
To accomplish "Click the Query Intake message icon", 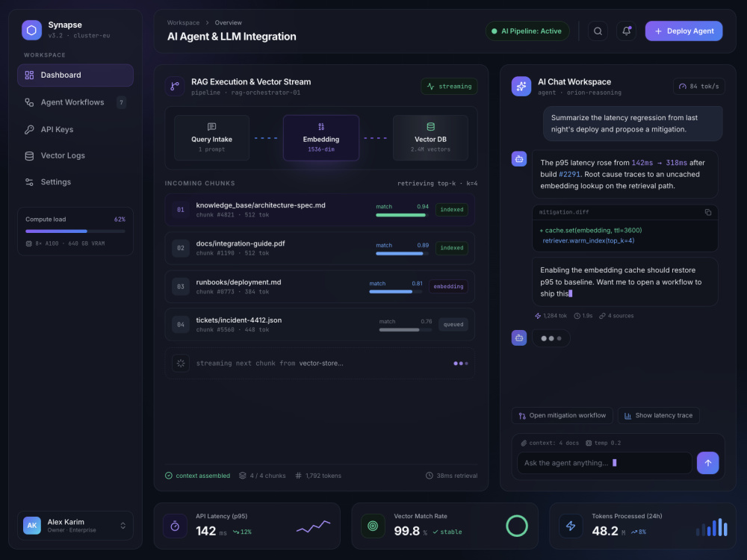I will [211, 127].
